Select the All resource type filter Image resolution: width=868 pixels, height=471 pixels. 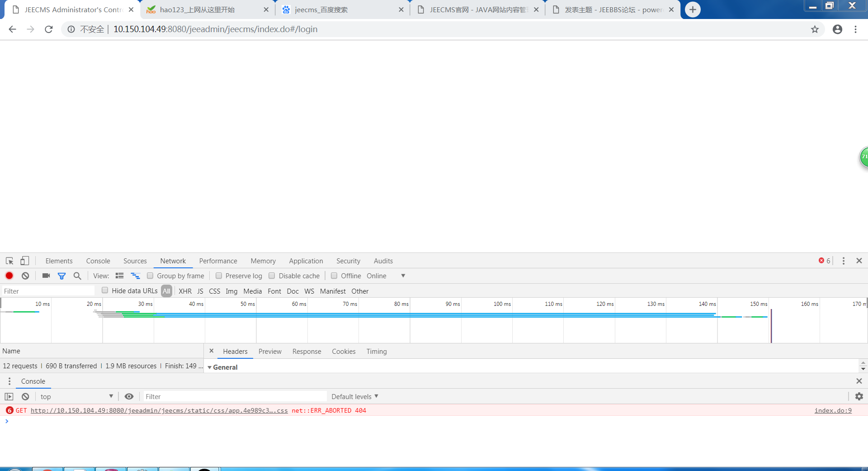click(x=166, y=291)
